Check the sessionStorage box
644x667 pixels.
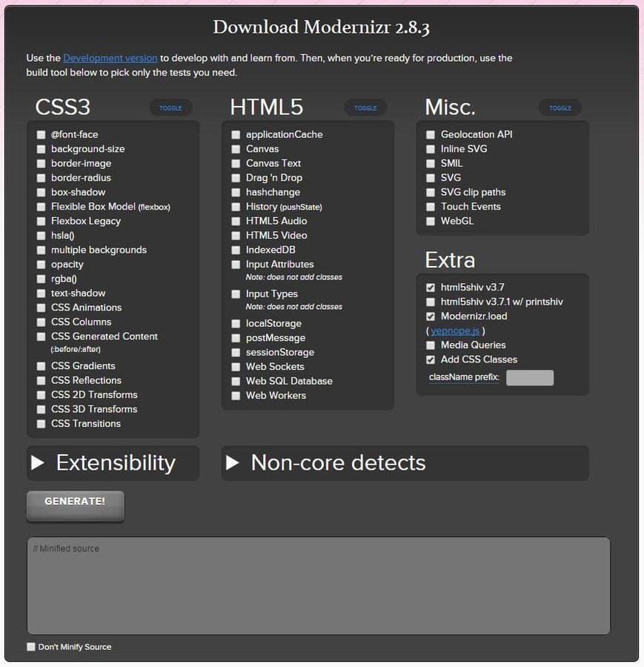pyautogui.click(x=236, y=353)
